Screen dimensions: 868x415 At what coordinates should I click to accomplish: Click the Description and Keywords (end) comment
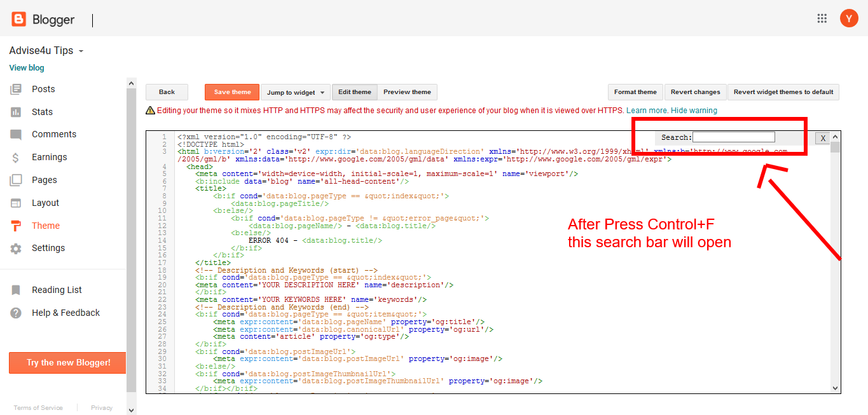pos(282,307)
